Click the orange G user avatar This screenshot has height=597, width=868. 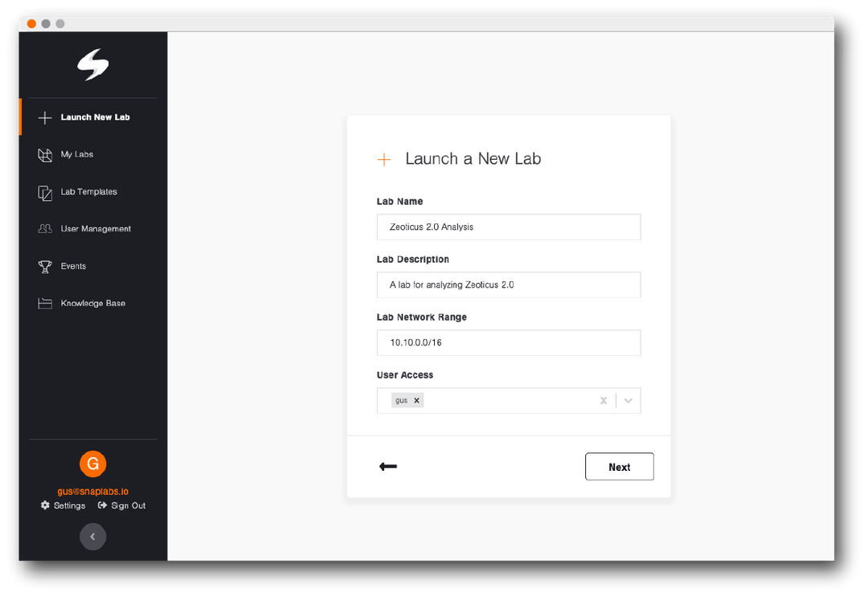tap(93, 464)
